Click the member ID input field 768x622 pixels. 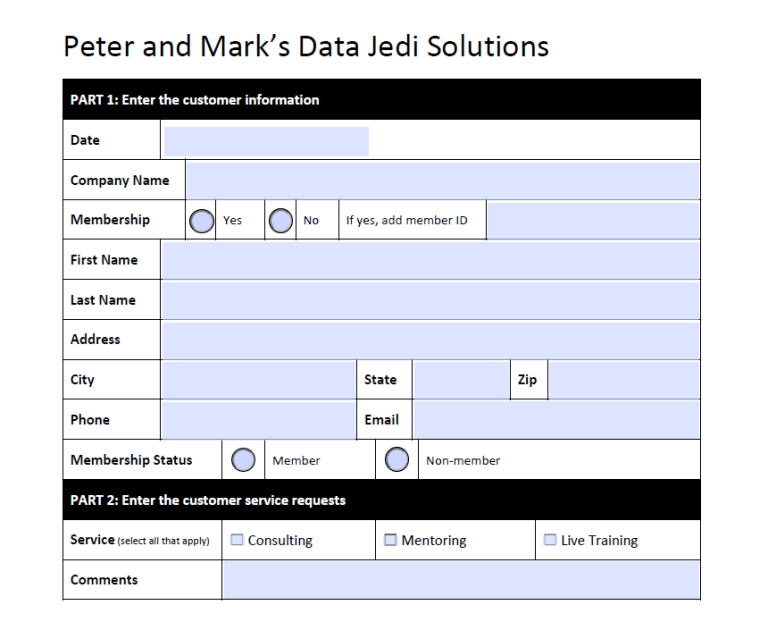pos(593,220)
